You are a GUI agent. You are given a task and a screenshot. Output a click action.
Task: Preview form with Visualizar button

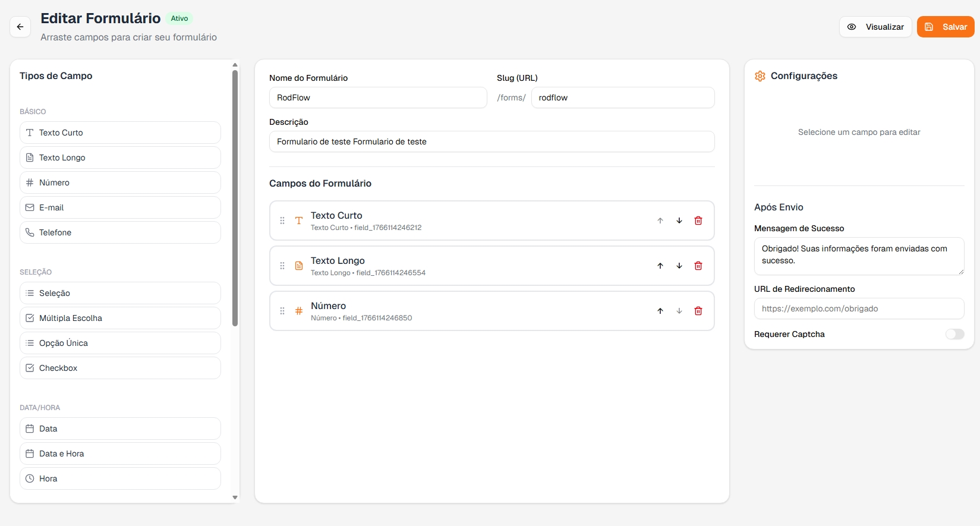coord(875,27)
